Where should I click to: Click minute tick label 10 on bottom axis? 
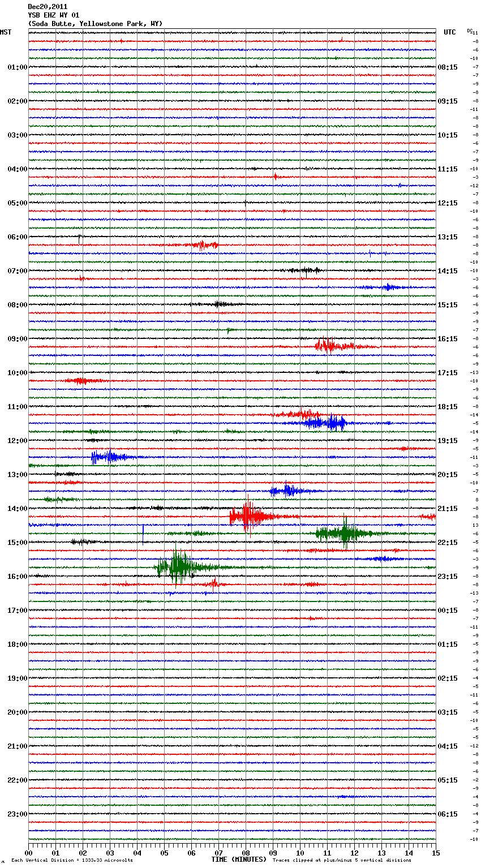click(300, 853)
